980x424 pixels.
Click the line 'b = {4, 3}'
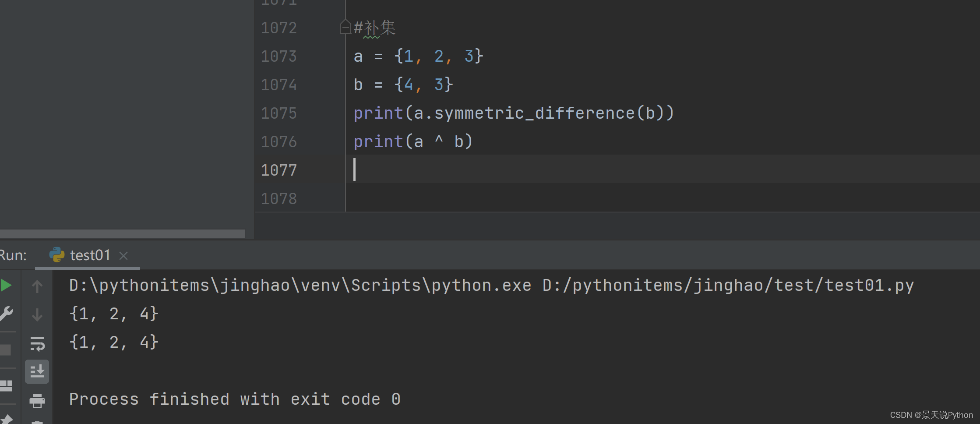(403, 85)
